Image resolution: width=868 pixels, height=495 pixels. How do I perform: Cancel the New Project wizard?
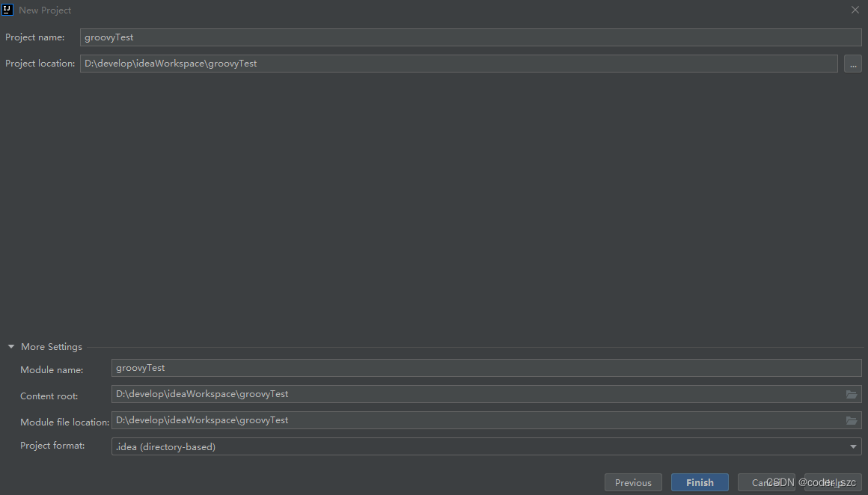coord(766,482)
